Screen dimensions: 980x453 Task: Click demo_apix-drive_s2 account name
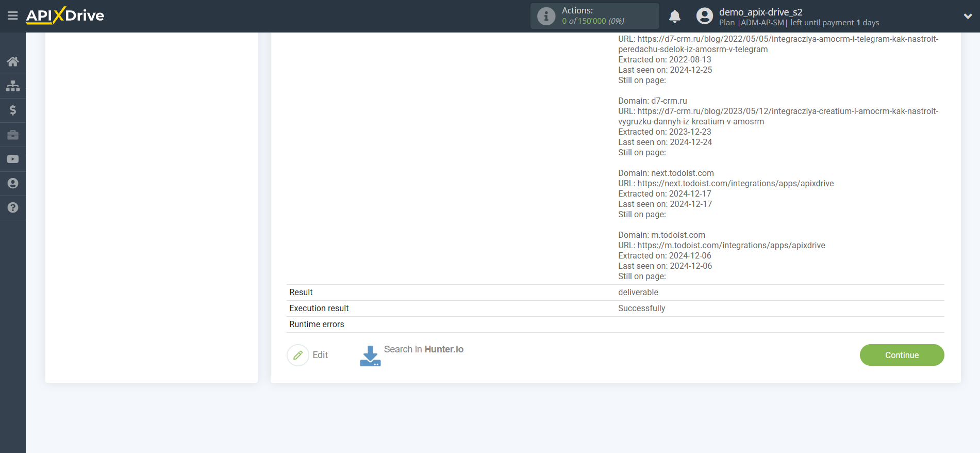[761, 12]
